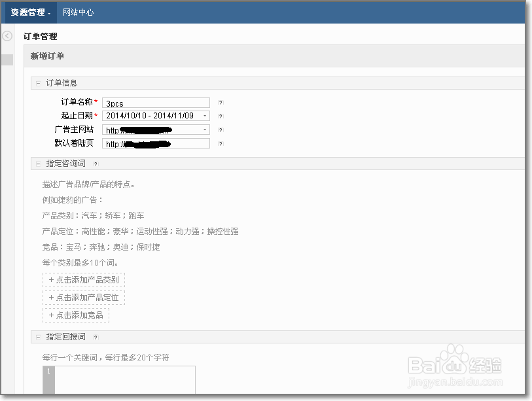This screenshot has width=532, height=401.
Task: Open help icon beside 起止日期 field
Action: pos(221,116)
